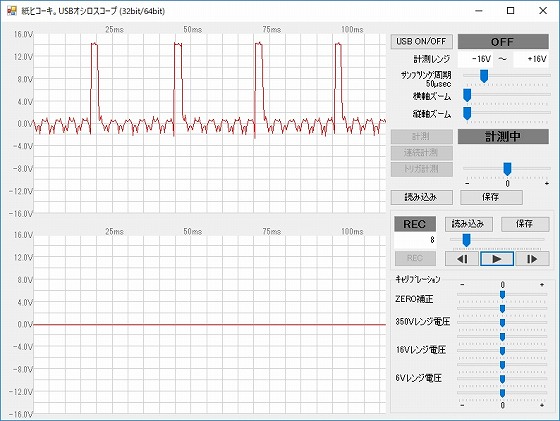The width and height of the screenshot is (560, 421).
Task: Adjust the horizontal axis zoom slider
Action: pyautogui.click(x=467, y=96)
